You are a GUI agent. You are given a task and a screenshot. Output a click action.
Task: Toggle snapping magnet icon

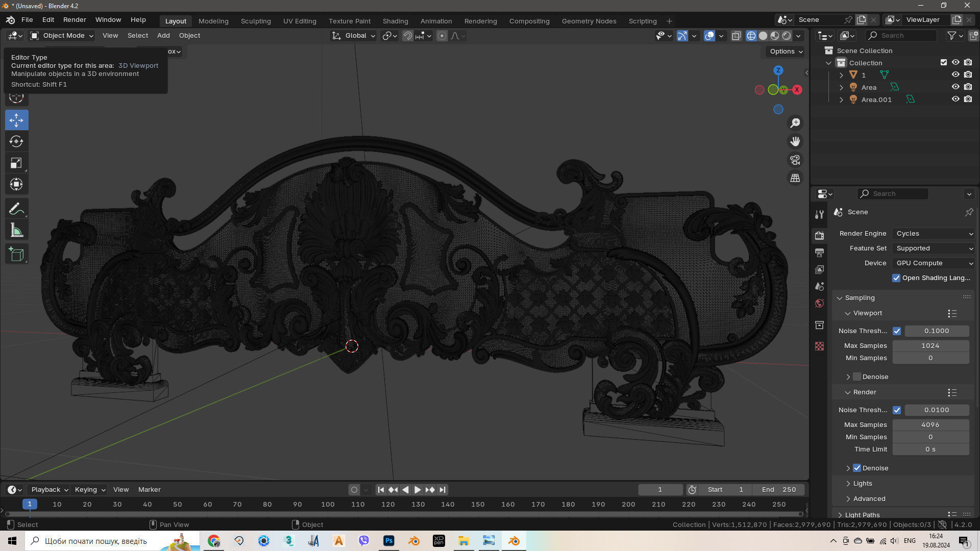tap(407, 36)
